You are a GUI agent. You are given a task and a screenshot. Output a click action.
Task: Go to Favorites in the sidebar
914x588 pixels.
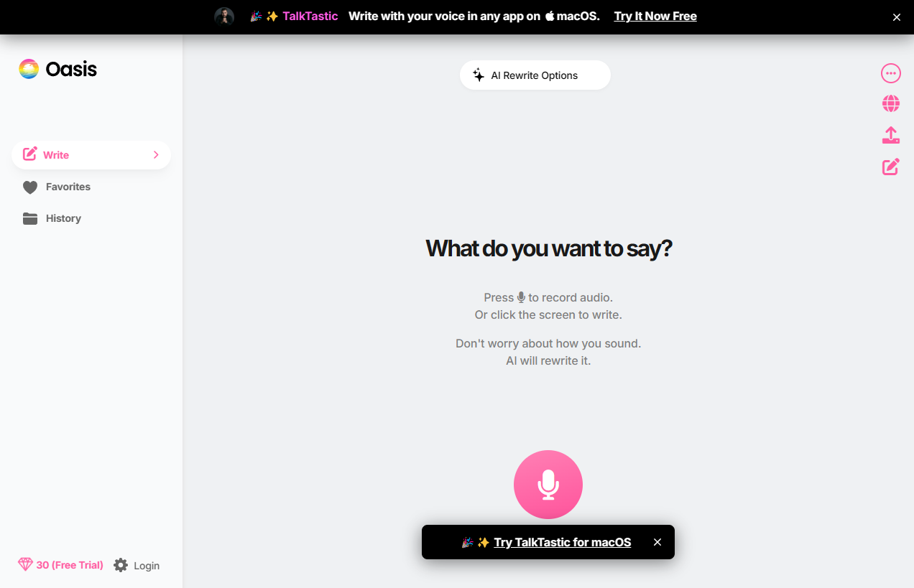(68, 187)
